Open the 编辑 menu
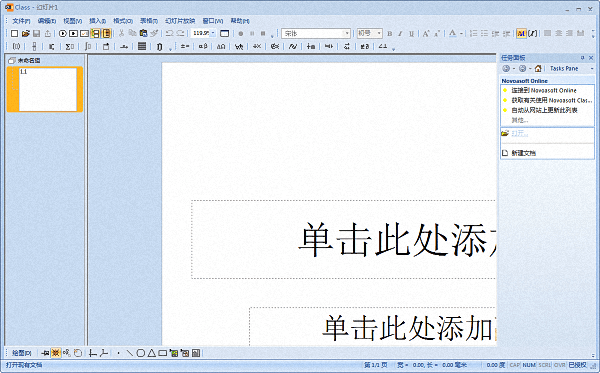Image resolution: width=600 pixels, height=373 pixels. pos(47,21)
